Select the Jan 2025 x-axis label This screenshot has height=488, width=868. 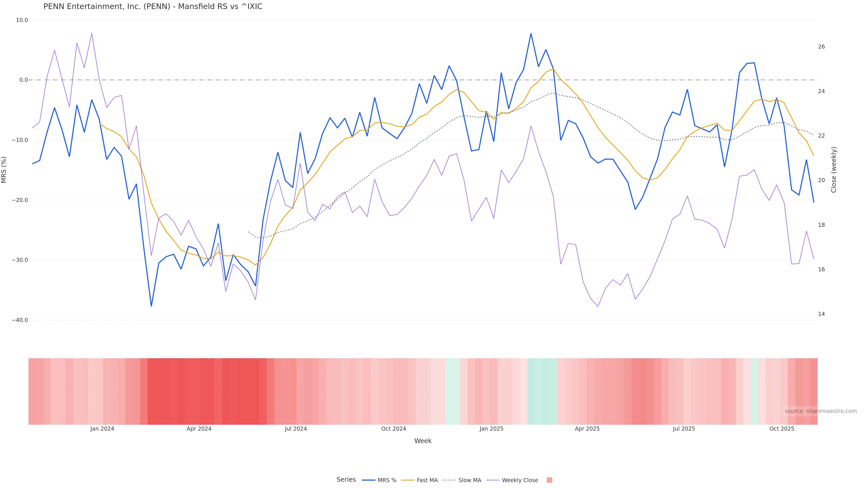tap(491, 429)
